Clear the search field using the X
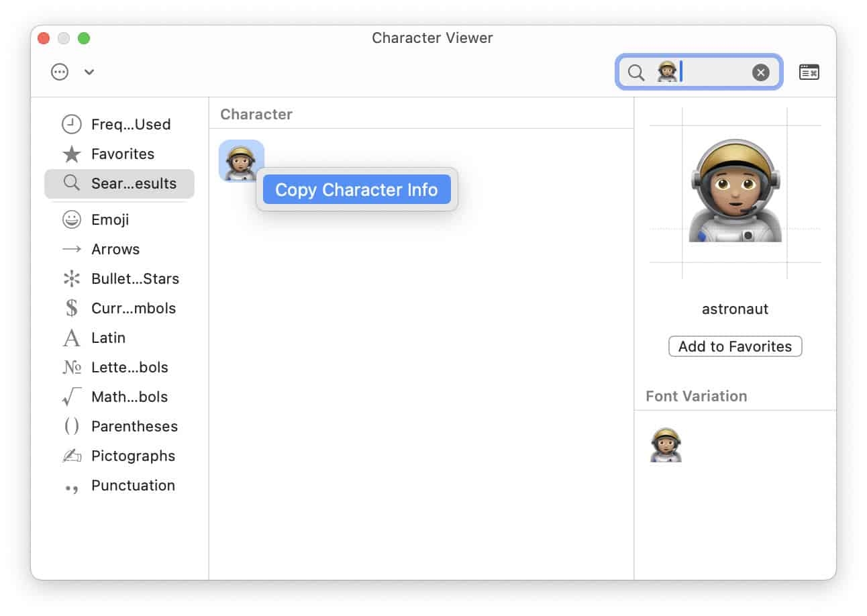This screenshot has width=867, height=616. tap(760, 72)
